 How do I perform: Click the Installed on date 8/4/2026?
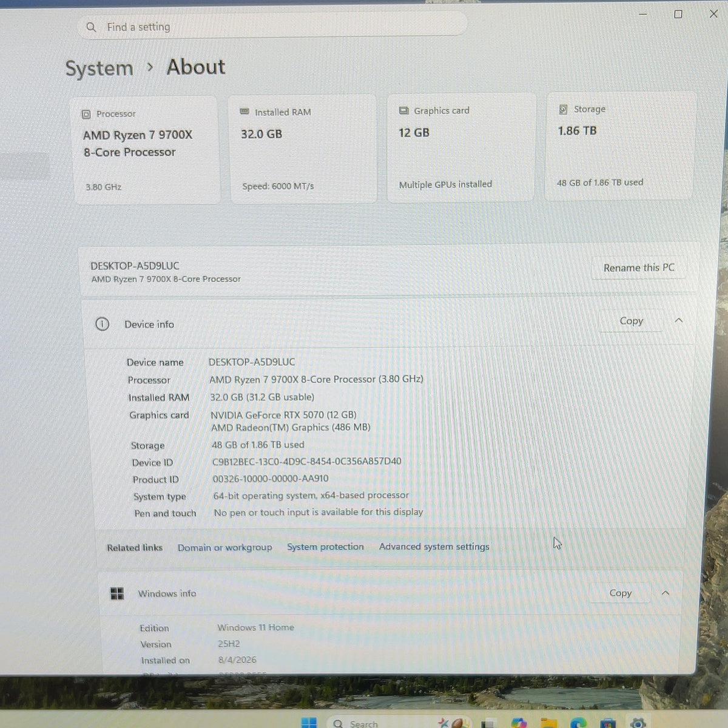[237, 659]
